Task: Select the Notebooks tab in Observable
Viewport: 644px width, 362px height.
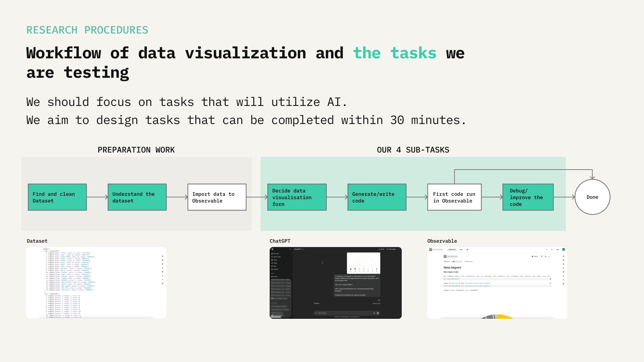Action: pos(452,249)
